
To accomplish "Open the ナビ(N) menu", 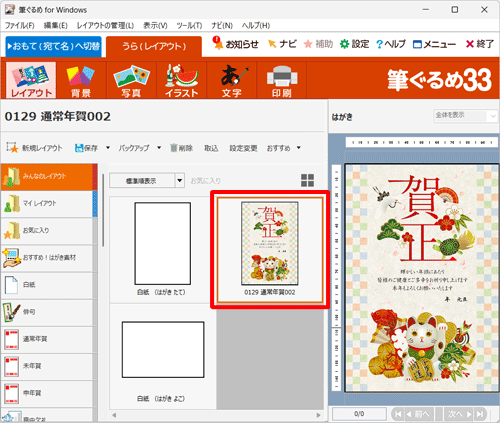I will [x=222, y=26].
